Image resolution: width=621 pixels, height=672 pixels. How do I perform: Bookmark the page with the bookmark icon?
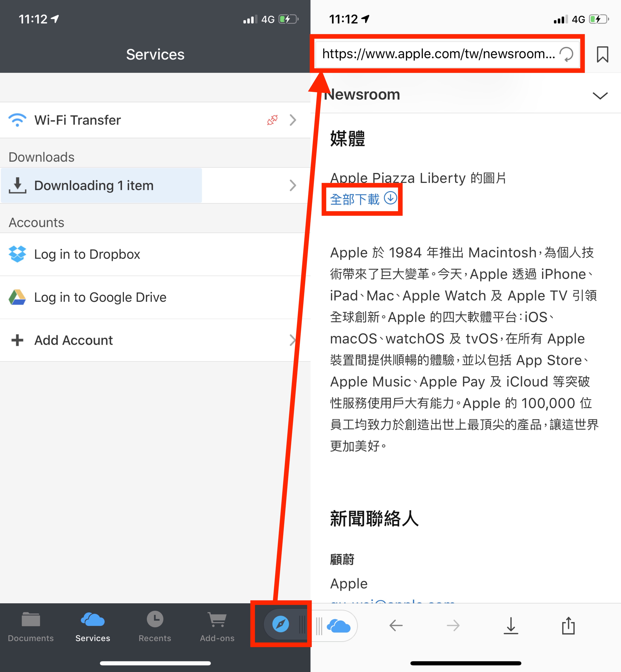[602, 54]
